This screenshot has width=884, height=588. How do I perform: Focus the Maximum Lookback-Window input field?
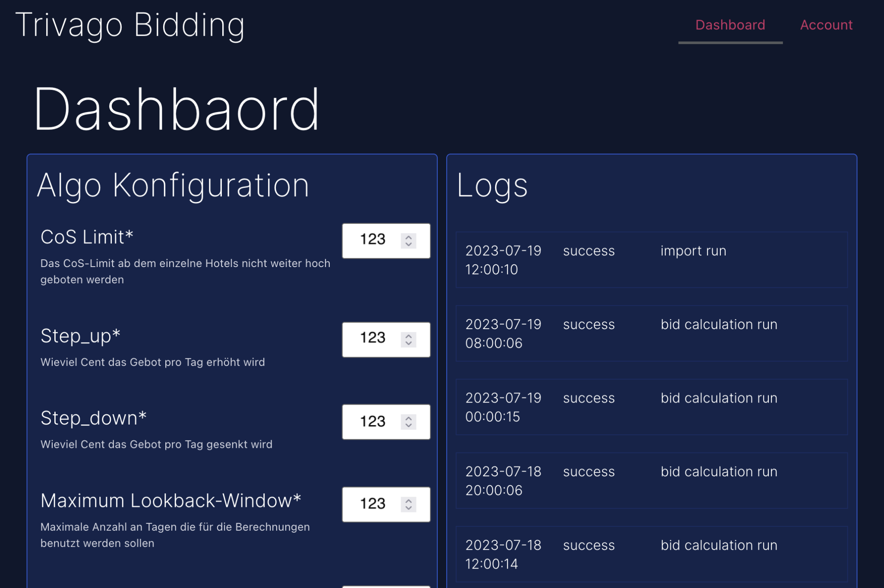point(372,504)
